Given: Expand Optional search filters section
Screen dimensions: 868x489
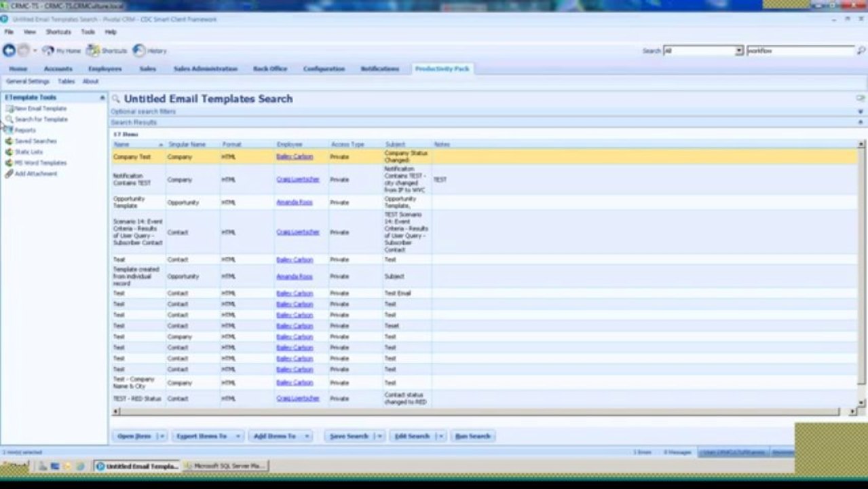Looking at the screenshot, I should [x=861, y=111].
